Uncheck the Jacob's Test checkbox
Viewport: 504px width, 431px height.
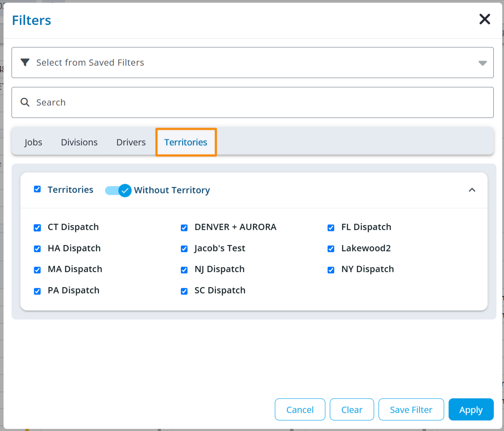coord(184,249)
